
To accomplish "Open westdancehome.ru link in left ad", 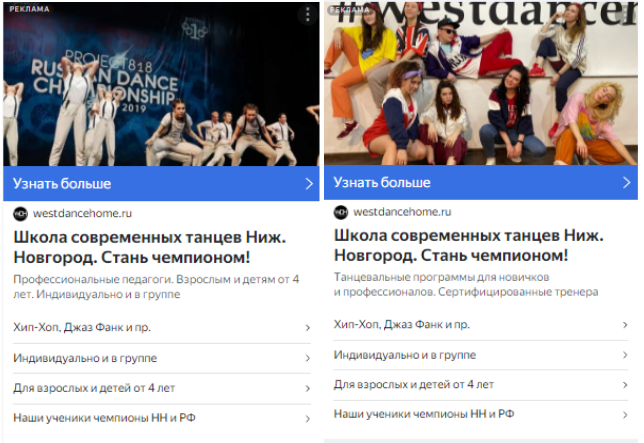I will click(83, 213).
